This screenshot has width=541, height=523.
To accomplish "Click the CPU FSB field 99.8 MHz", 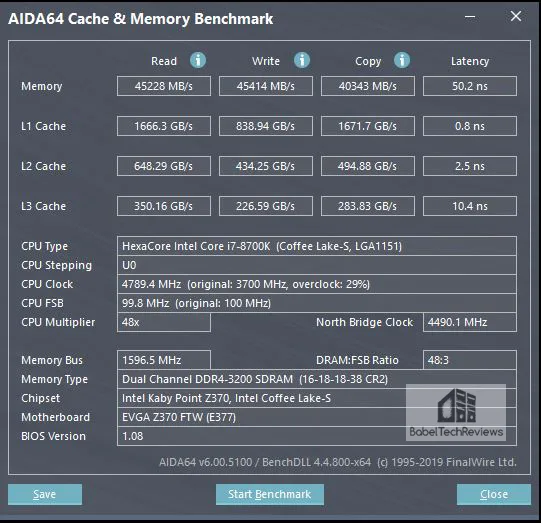I will [x=317, y=303].
